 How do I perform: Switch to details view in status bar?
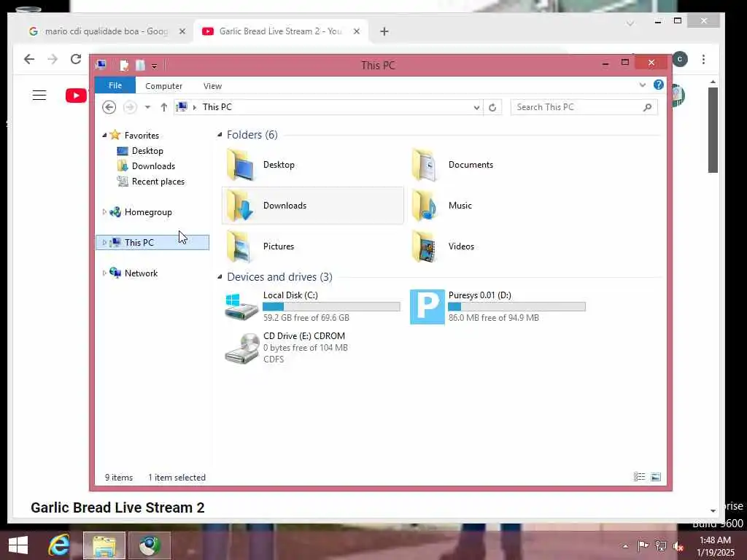coord(639,477)
